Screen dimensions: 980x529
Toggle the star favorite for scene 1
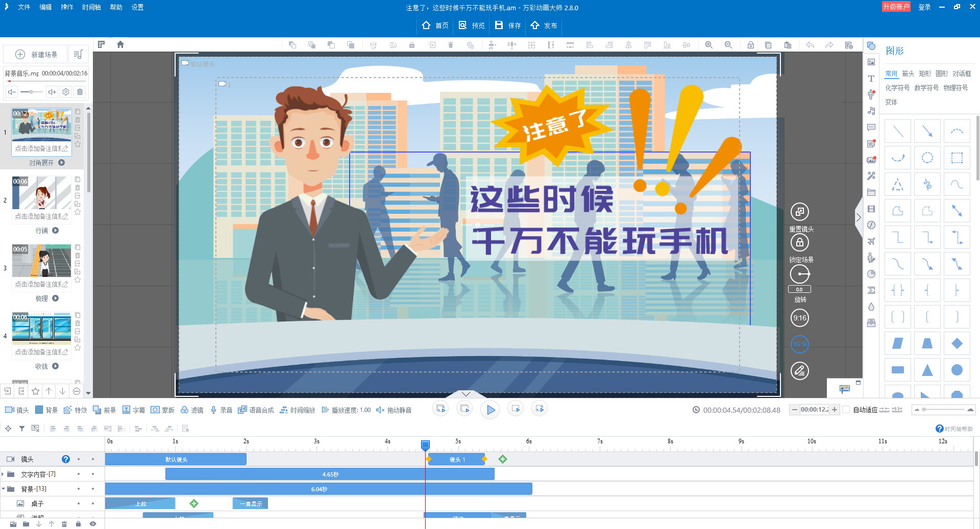click(78, 144)
